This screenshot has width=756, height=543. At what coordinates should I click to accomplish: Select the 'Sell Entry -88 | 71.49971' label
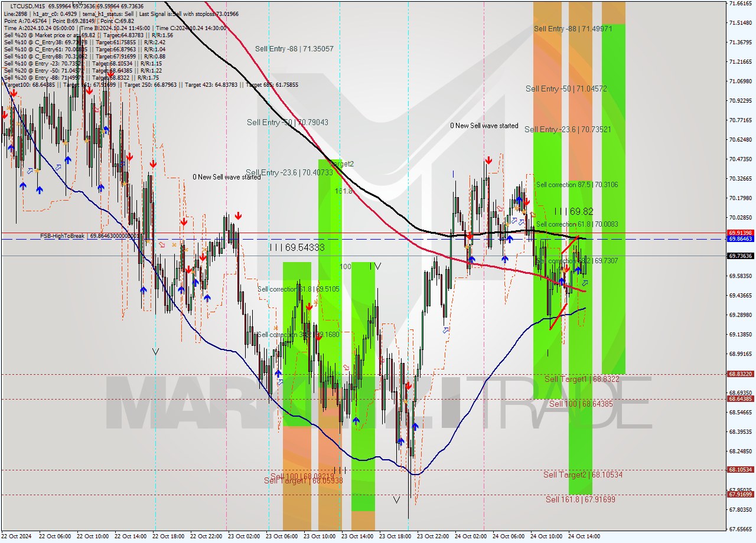[573, 28]
